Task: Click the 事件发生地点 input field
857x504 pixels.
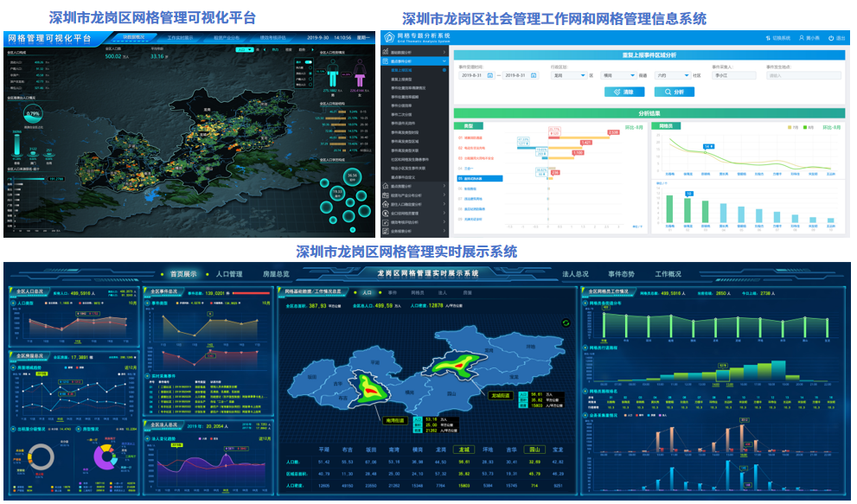Action: pyautogui.click(x=804, y=75)
